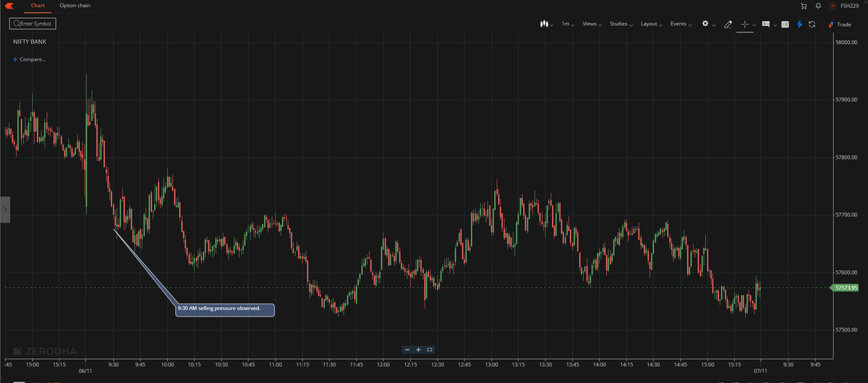The height and width of the screenshot is (383, 868).
Task: Open the notifications bell
Action: point(818,6)
